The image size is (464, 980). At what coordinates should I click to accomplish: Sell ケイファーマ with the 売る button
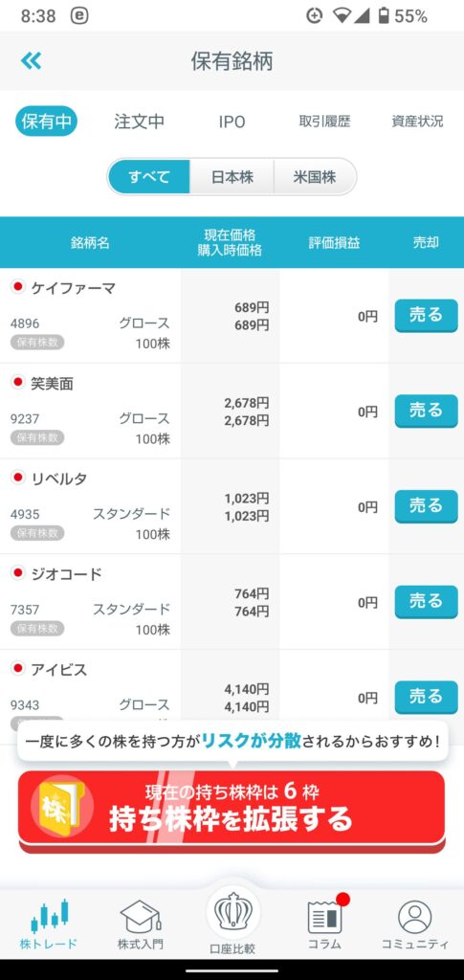click(x=426, y=316)
